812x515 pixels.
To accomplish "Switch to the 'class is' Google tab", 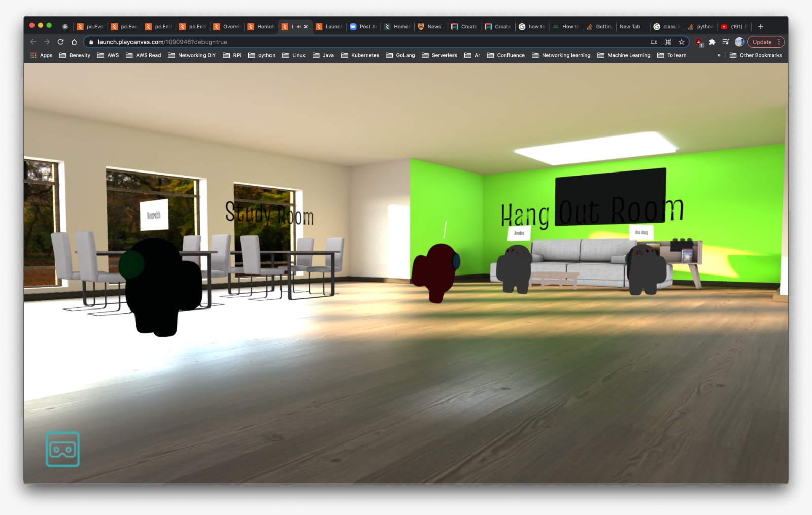I will (667, 27).
